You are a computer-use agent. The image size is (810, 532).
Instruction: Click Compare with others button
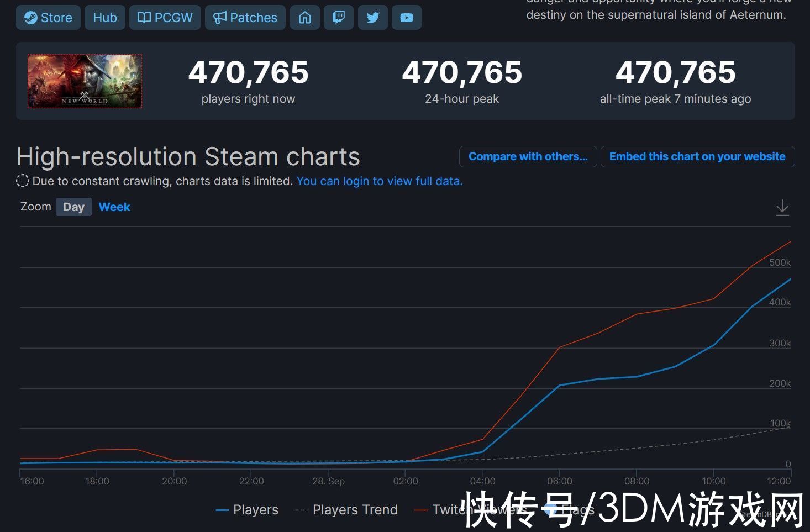pos(528,156)
